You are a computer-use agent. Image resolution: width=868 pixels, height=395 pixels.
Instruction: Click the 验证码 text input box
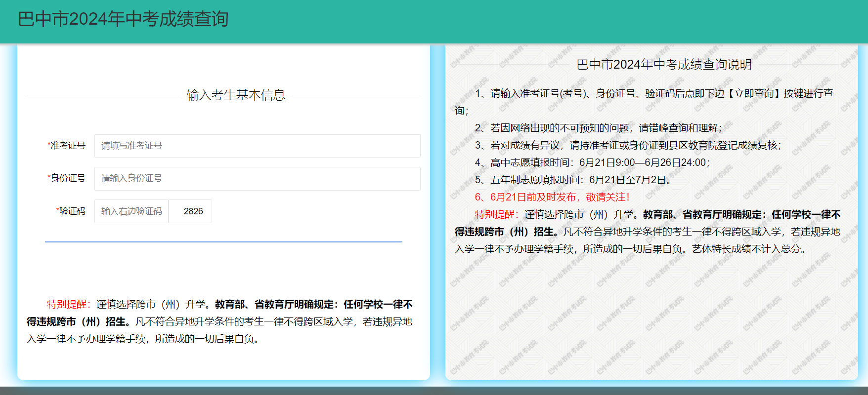pyautogui.click(x=131, y=211)
